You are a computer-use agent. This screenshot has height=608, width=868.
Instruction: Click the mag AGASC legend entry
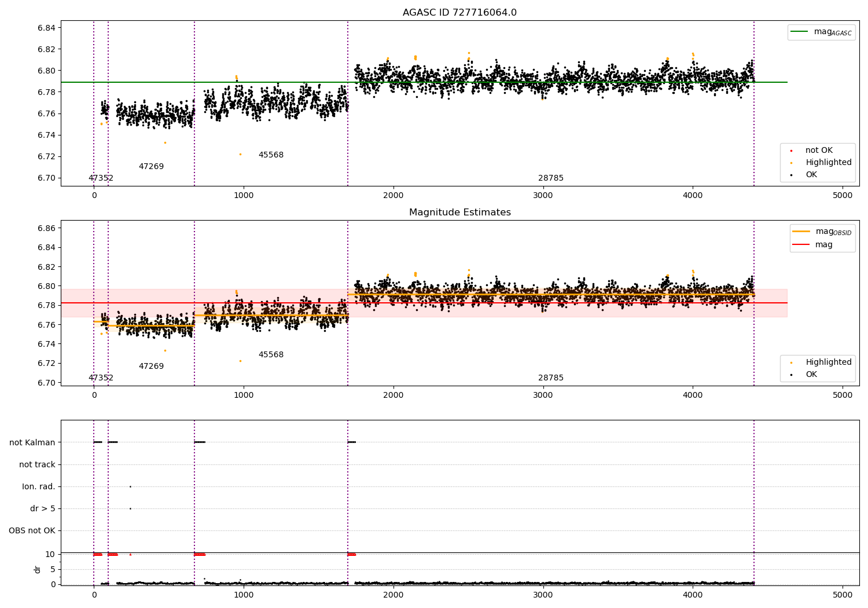tap(822, 32)
